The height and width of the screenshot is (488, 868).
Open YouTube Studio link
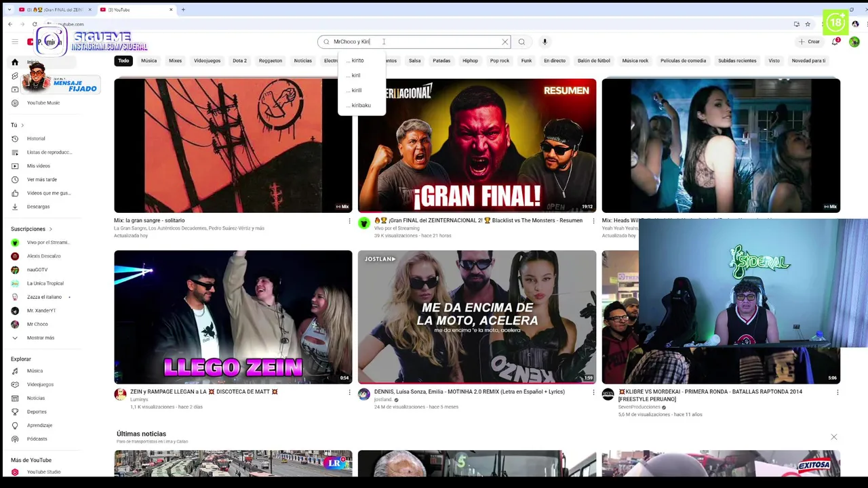43,472
